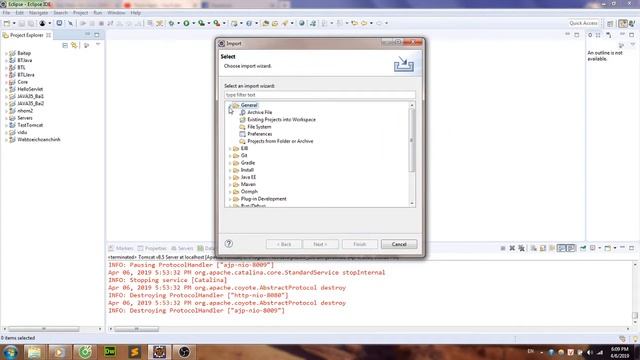The image size is (640, 360).
Task: Toggle Show Console on standard out change
Action: 562,248
